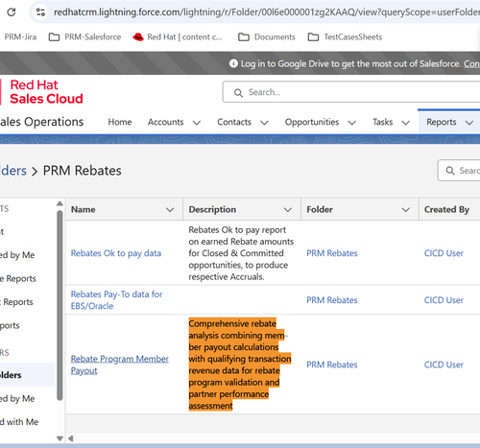This screenshot has width=480, height=448.
Task: Sort by the Created By column header
Action: (x=446, y=209)
